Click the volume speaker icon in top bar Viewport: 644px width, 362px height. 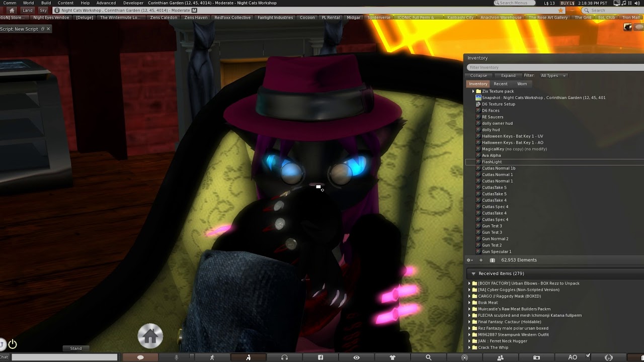(636, 3)
